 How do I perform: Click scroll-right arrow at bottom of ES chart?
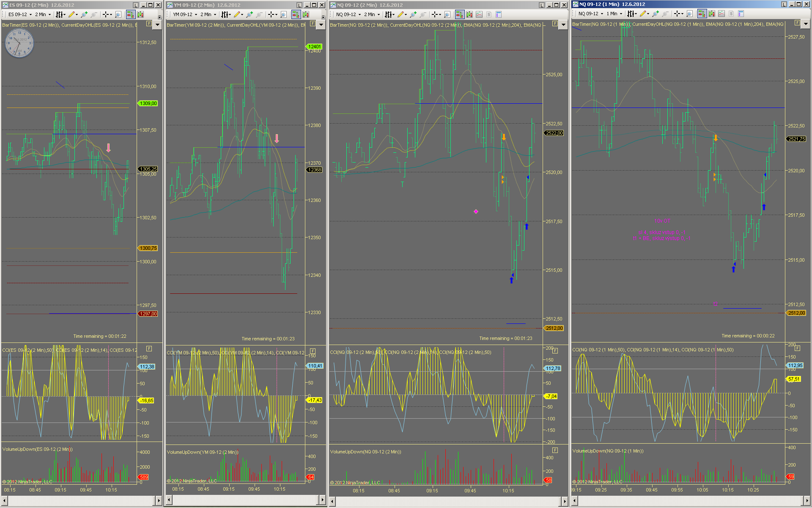(x=159, y=500)
